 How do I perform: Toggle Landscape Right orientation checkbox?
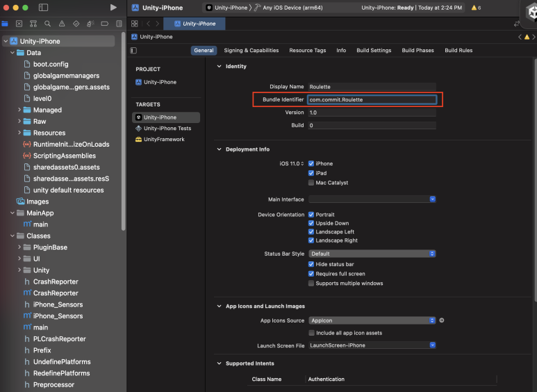coord(311,240)
